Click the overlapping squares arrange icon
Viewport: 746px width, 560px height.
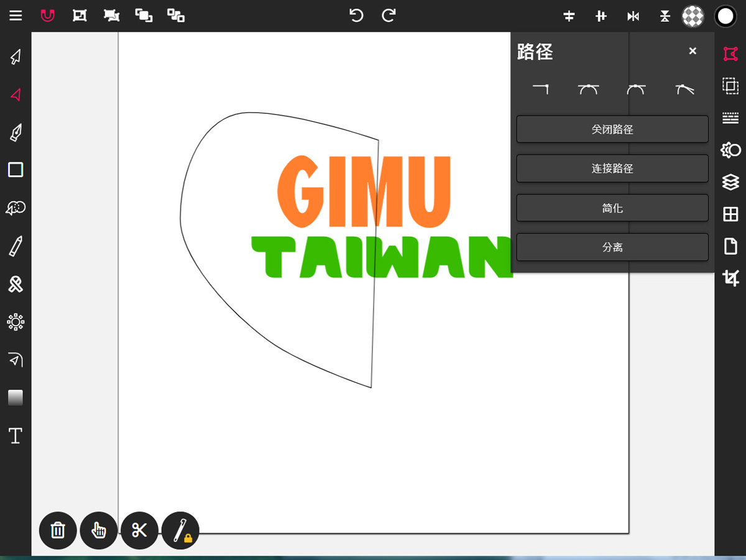pos(144,16)
